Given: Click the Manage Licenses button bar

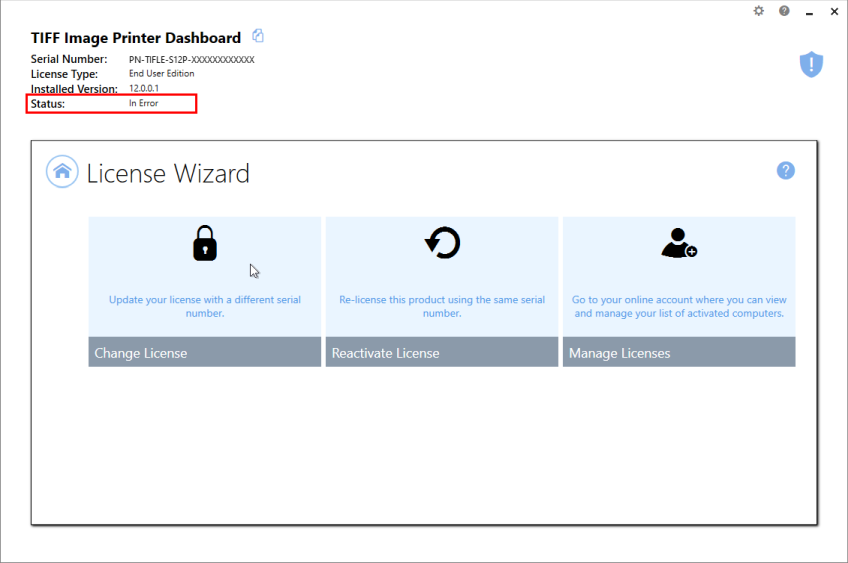Looking at the screenshot, I should pos(679,352).
